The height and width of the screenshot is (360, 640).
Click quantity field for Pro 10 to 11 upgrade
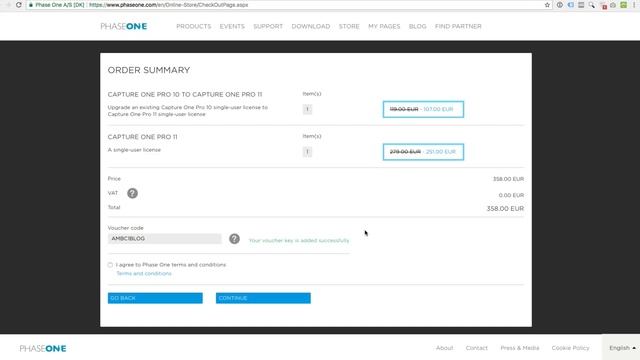307,109
